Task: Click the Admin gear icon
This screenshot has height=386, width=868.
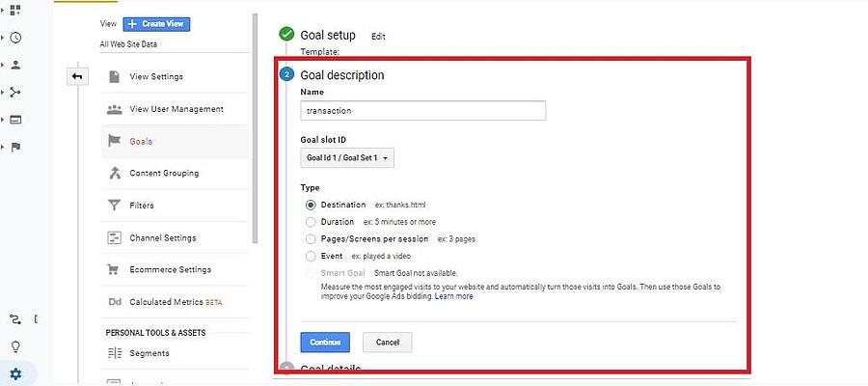Action: coord(15,374)
